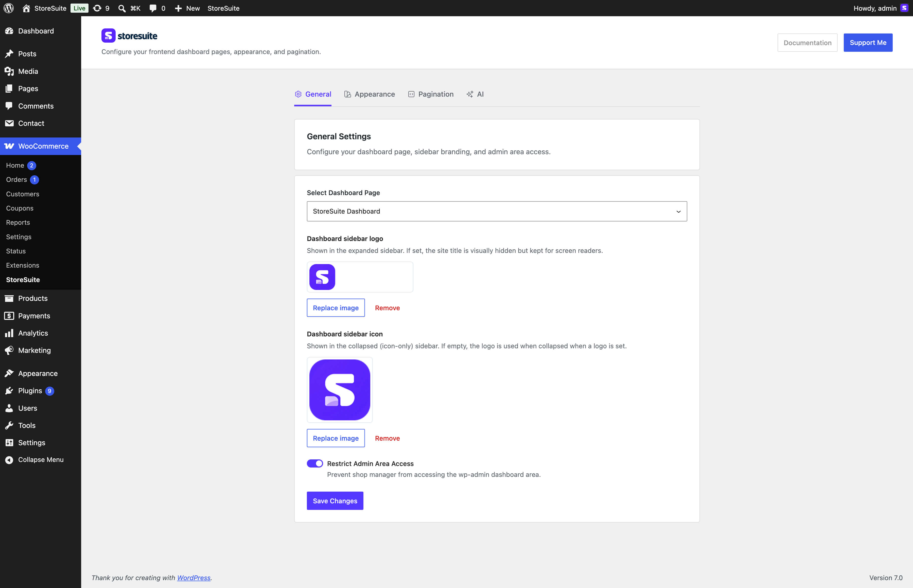Open the comments bubble in admin bar
The width and height of the screenshot is (913, 588).
(153, 8)
